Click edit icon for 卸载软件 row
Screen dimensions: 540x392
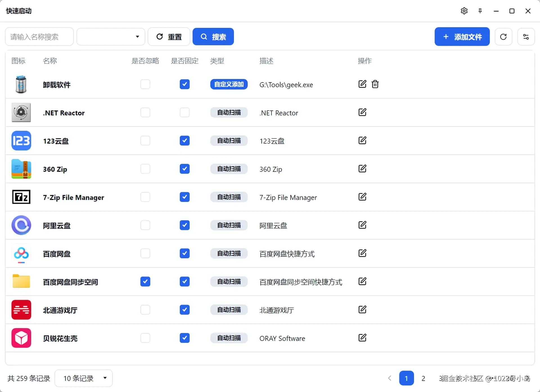coord(362,84)
